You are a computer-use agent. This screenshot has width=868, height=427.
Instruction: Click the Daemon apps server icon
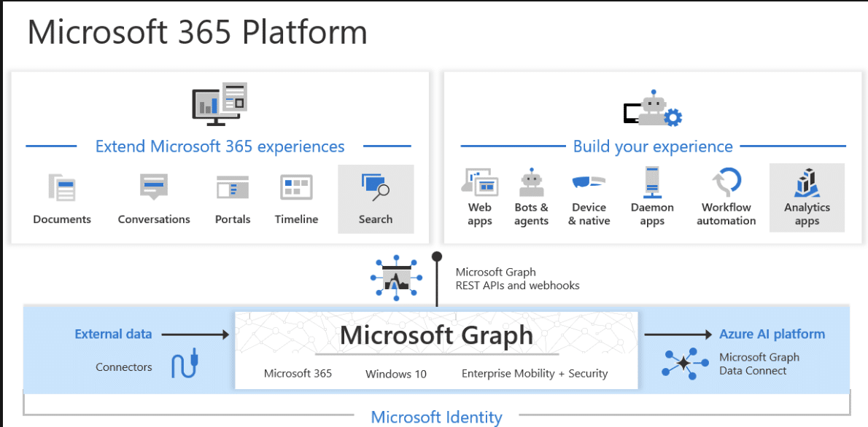[x=651, y=182]
